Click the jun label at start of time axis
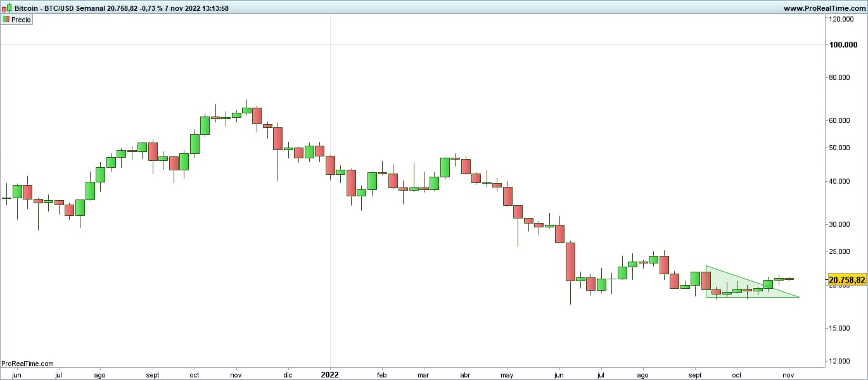 coord(17,375)
